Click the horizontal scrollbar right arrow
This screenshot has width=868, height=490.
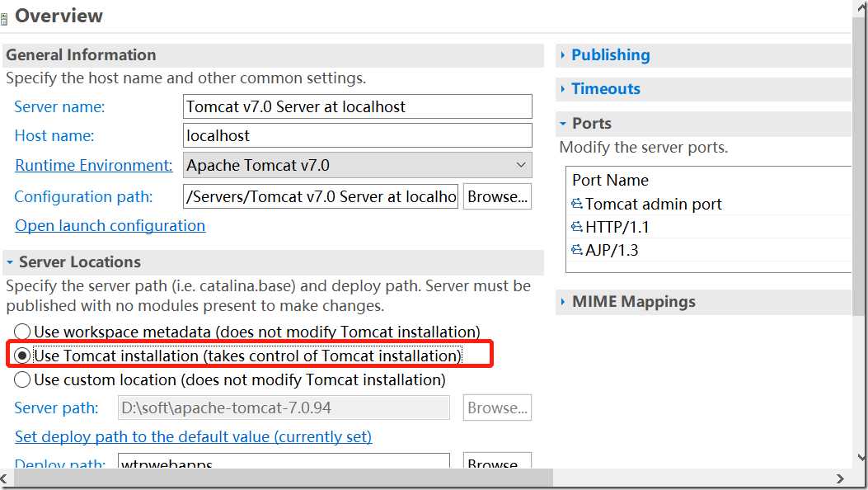(840, 478)
